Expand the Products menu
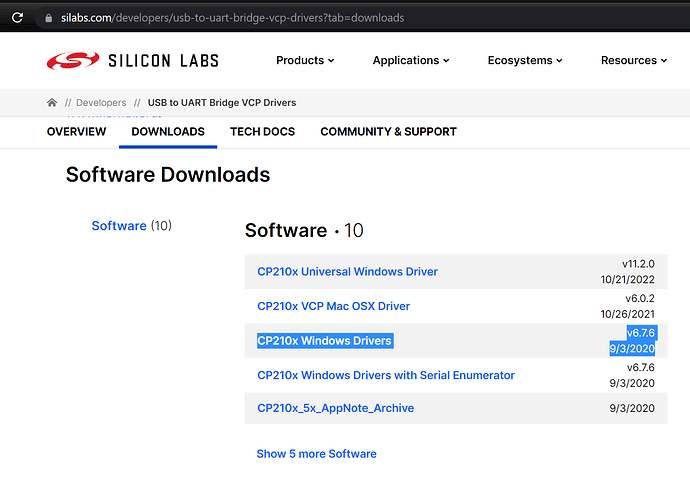 [x=305, y=60]
